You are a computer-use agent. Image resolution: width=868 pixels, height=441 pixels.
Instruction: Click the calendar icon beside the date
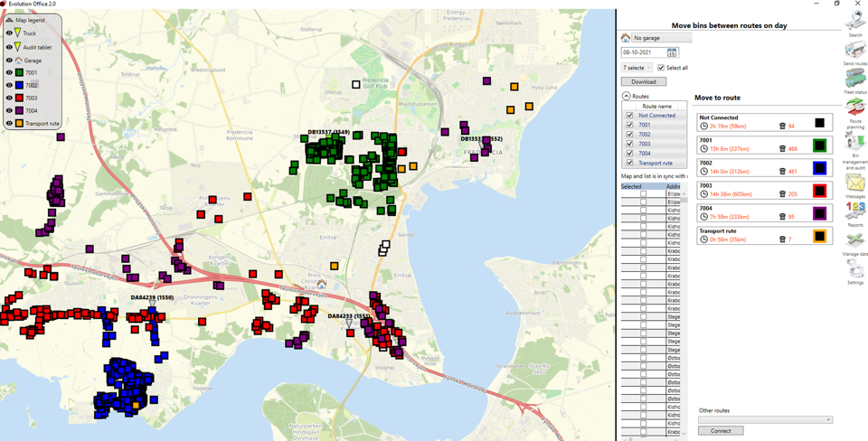672,52
